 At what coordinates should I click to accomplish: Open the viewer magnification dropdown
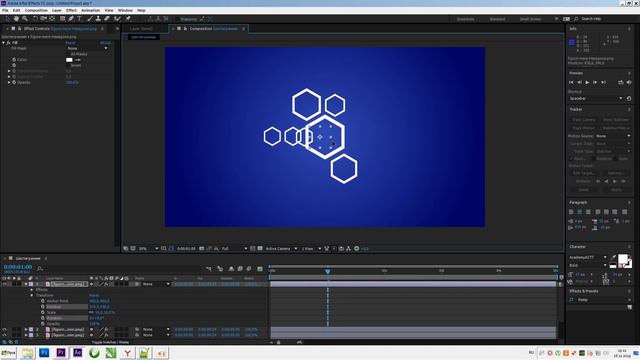click(x=149, y=249)
